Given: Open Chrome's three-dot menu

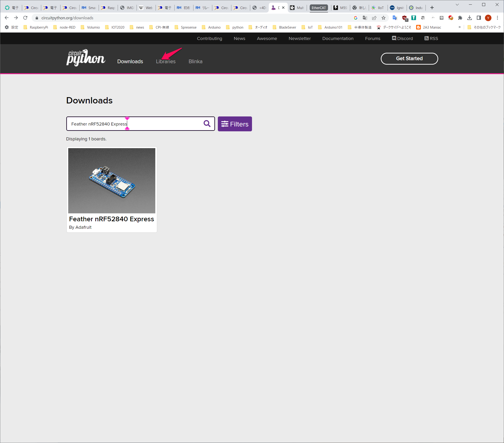Looking at the screenshot, I should tap(497, 18).
